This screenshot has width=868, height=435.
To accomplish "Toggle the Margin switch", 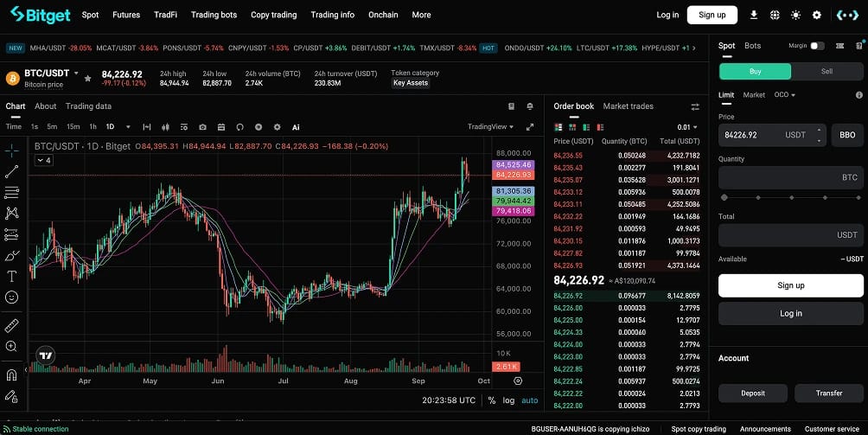I will [817, 46].
